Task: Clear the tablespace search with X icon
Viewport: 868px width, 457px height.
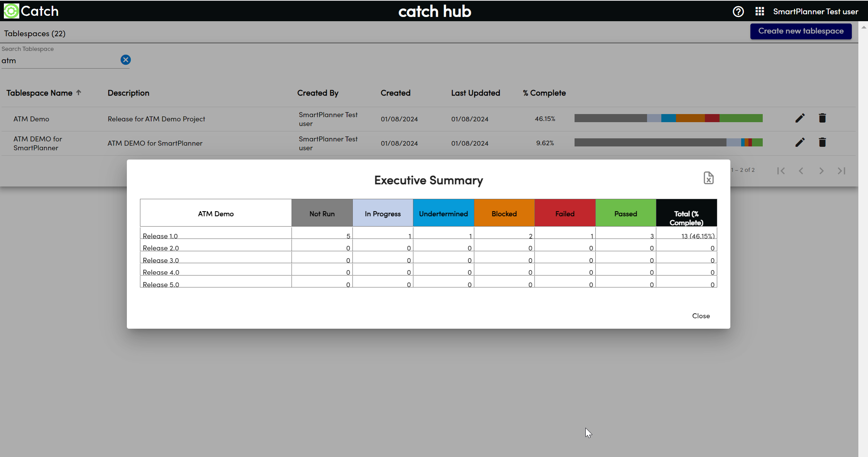Action: click(125, 60)
